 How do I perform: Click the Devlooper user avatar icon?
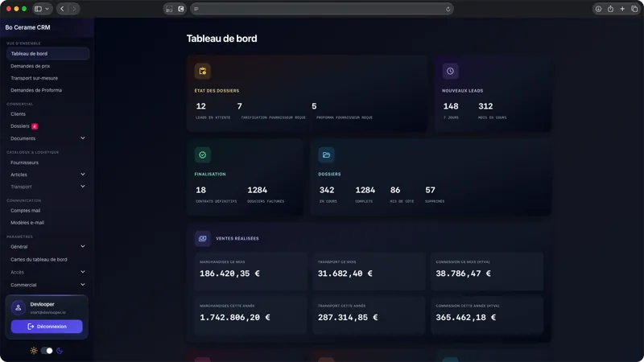point(18,307)
